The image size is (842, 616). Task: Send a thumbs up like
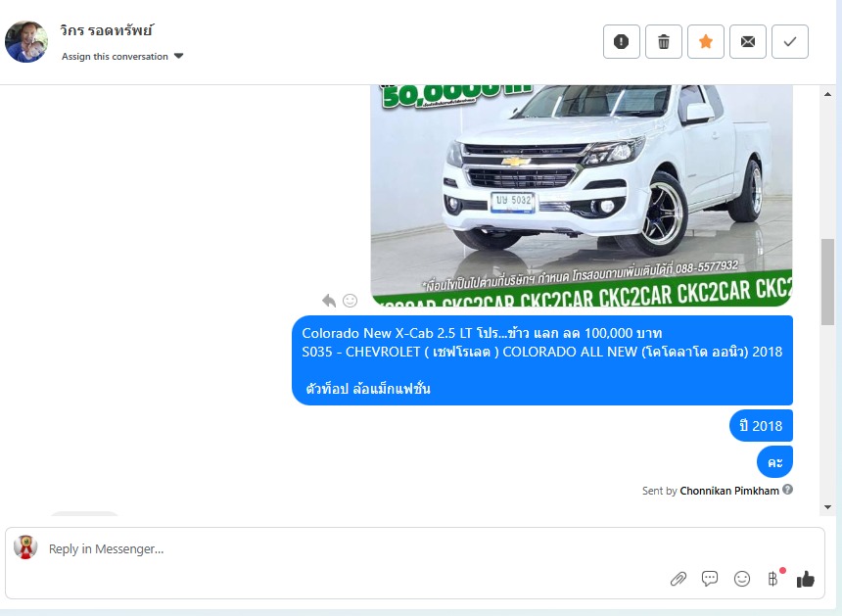coord(806,579)
